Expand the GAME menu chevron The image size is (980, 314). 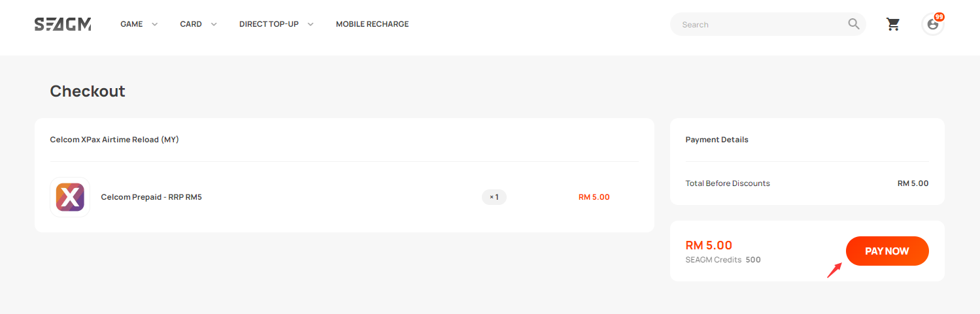pos(155,24)
